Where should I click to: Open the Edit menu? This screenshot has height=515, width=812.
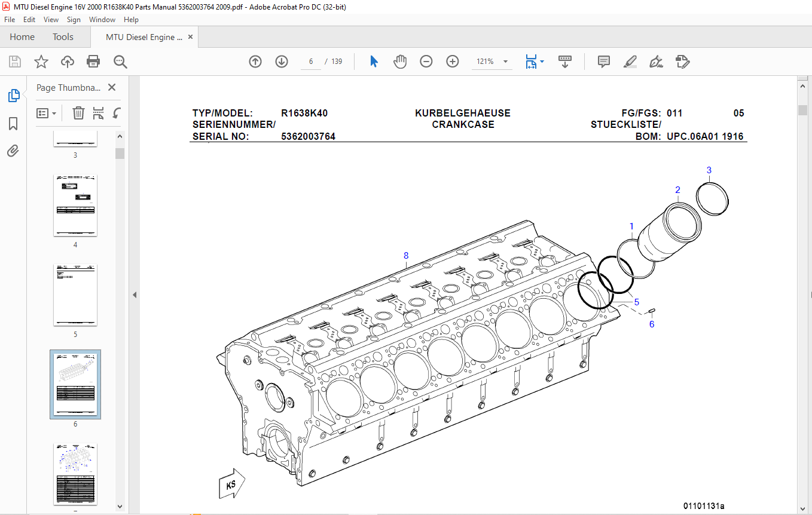coord(29,20)
